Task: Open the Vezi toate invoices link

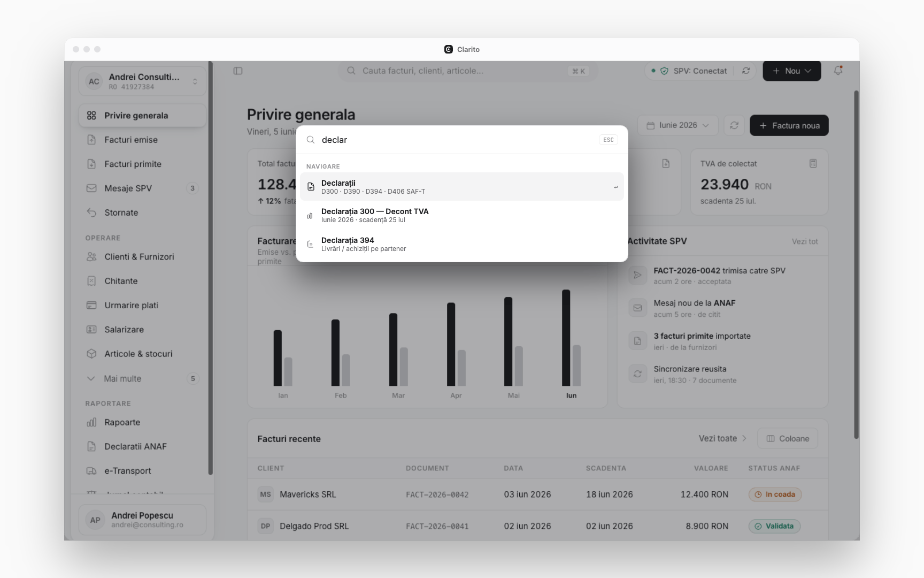Action: [x=722, y=438]
